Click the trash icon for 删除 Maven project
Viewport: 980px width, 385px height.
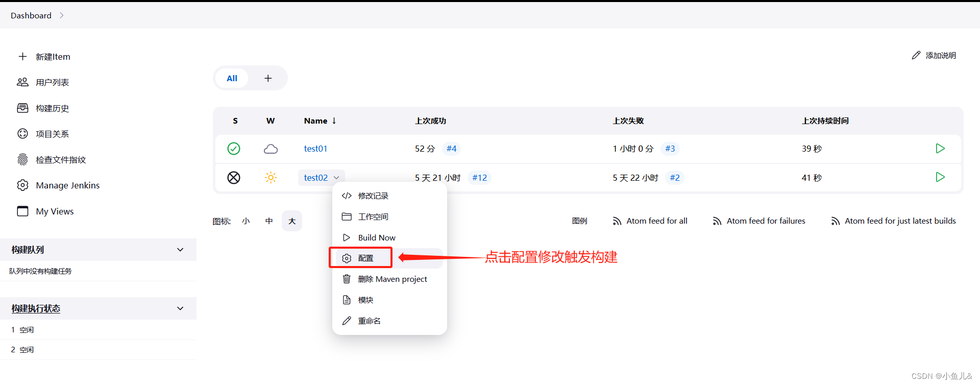coord(347,279)
